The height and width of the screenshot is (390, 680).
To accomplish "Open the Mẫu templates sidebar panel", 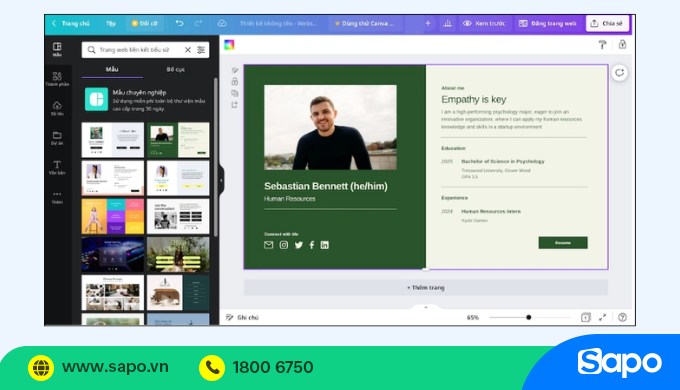I will (57, 49).
